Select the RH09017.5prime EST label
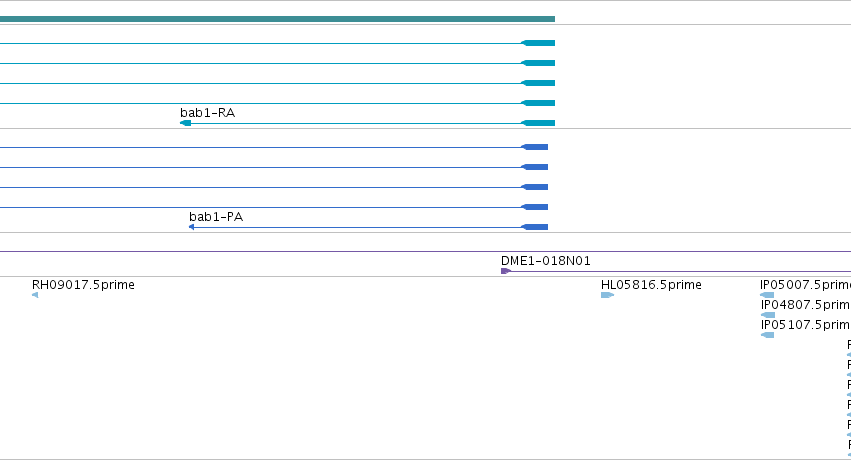The width and height of the screenshot is (851, 460). 83,285
